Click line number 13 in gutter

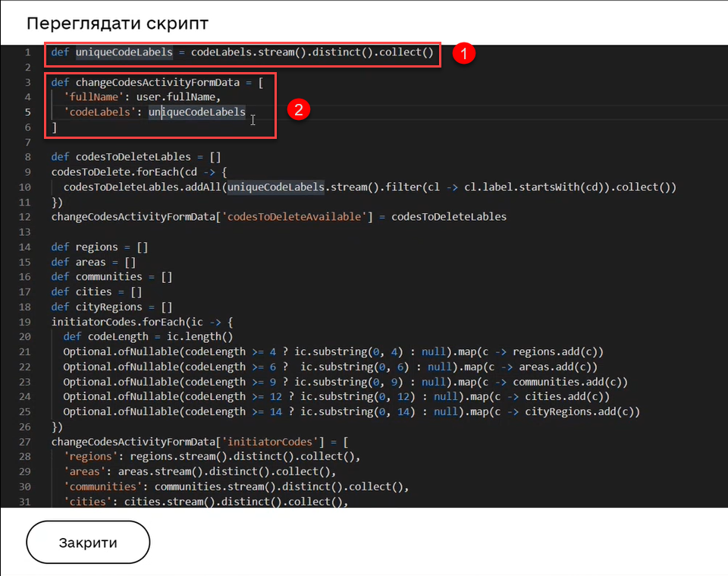tap(25, 231)
